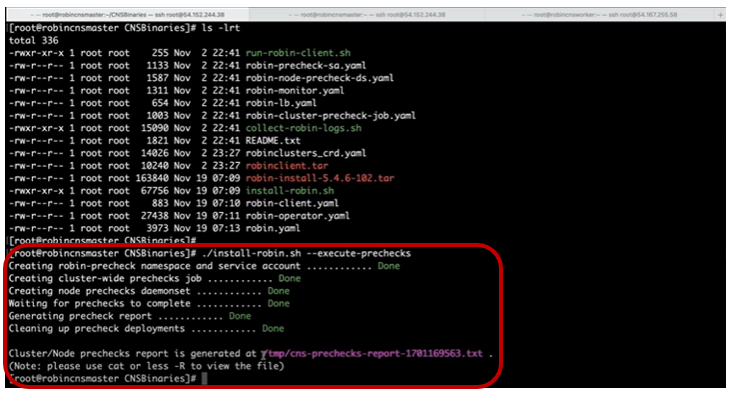731x396 pixels.
Task: Click the 'Note: please use cat or less -R' line
Action: tap(146, 366)
